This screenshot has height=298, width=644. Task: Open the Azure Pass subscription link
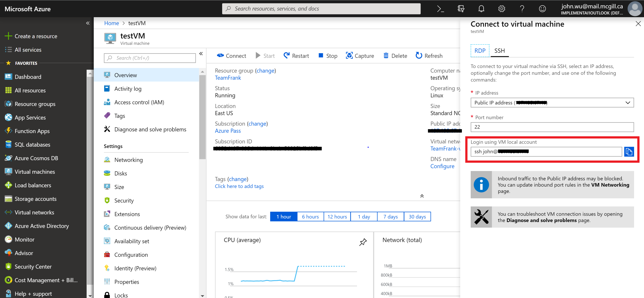(228, 131)
